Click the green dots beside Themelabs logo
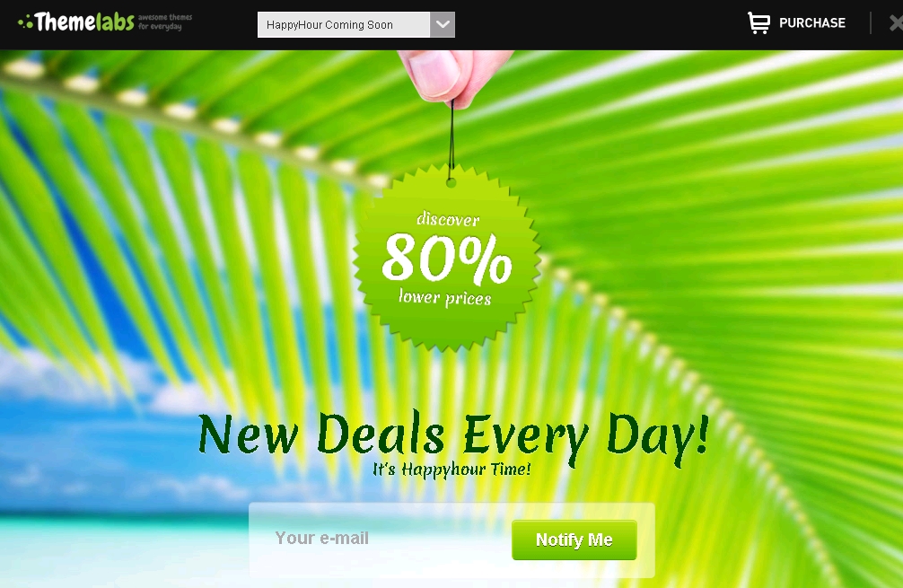Screen dimensions: 903x588 25,23
